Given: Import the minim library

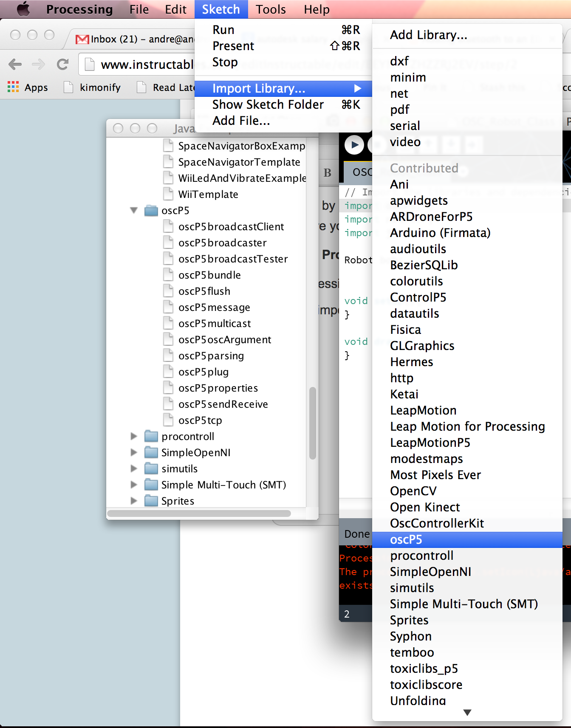Looking at the screenshot, I should [x=467, y=77].
